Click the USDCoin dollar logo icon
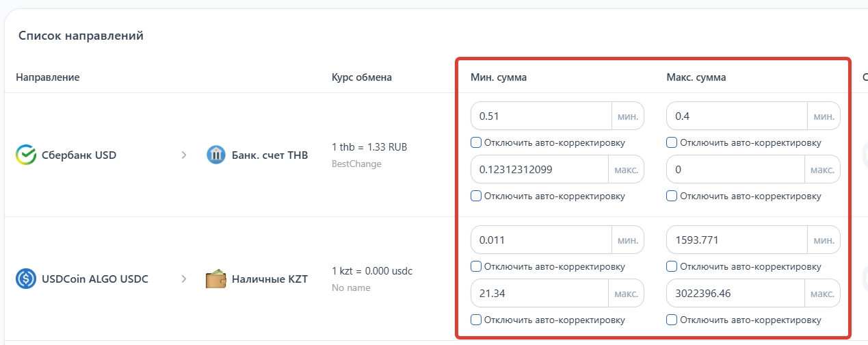Screen dimensions: 868x345 pyautogui.click(x=26, y=279)
